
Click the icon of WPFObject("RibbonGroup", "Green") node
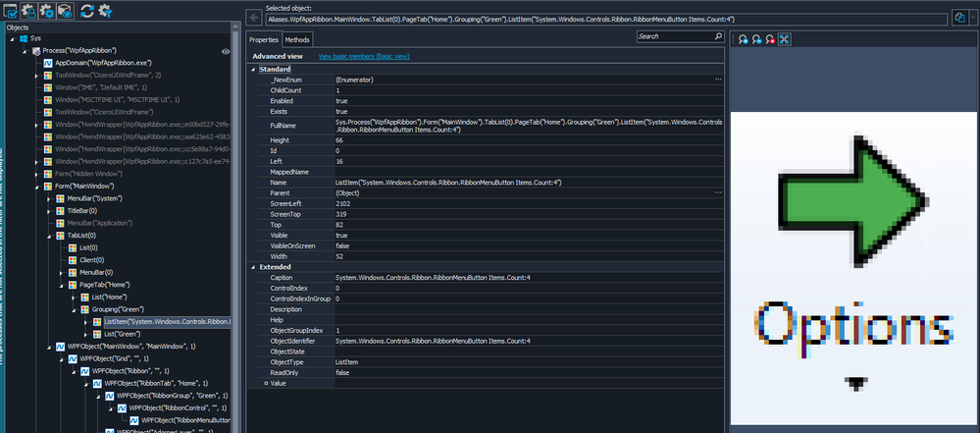[109, 396]
